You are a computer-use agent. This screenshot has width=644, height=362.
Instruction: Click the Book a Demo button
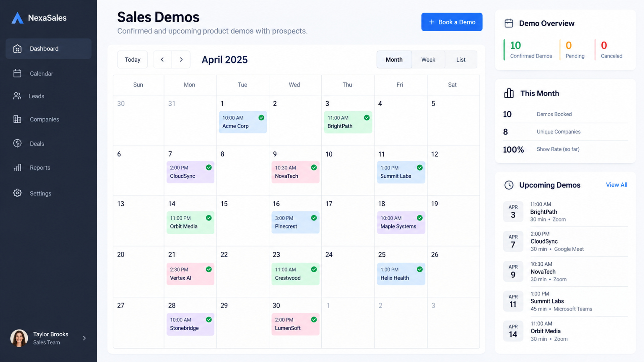pos(452,22)
